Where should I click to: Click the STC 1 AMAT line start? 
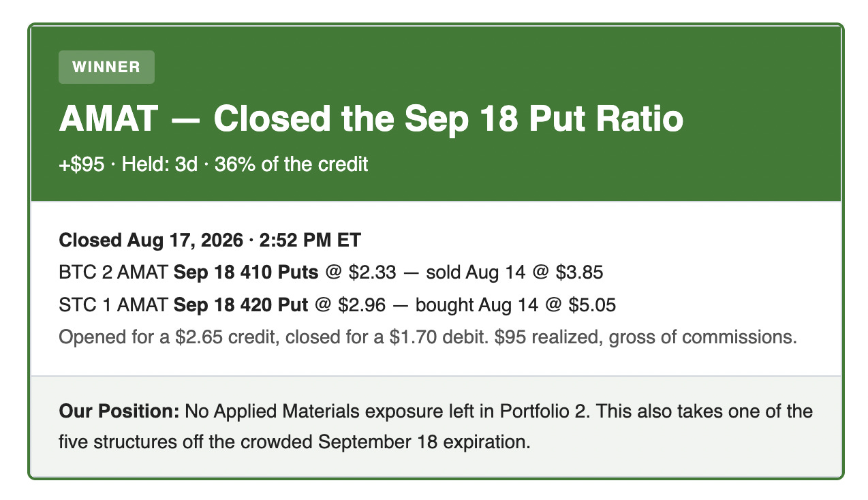pos(114,305)
